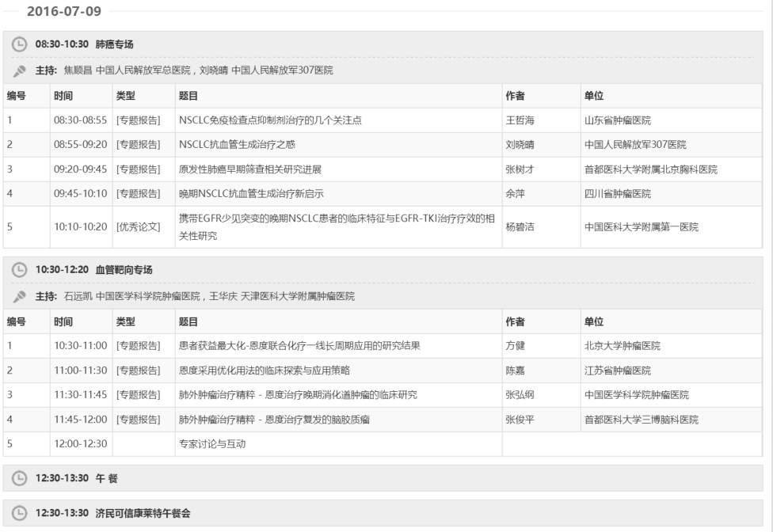Open session header 12:30-13:30 午餐
Image resolution: width=773 pixels, height=532 pixels.
pyautogui.click(x=383, y=478)
